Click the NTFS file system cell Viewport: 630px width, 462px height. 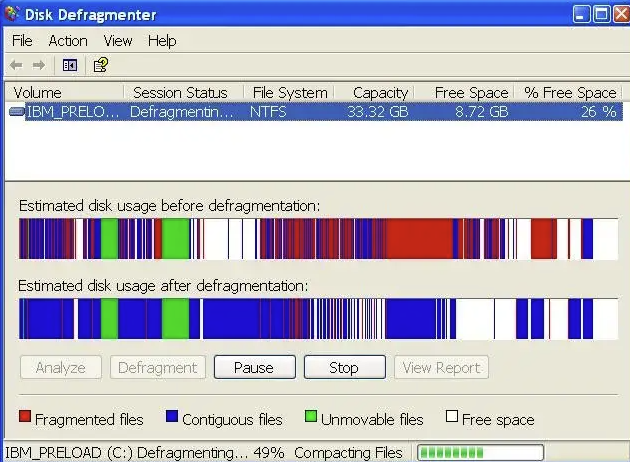click(268, 111)
